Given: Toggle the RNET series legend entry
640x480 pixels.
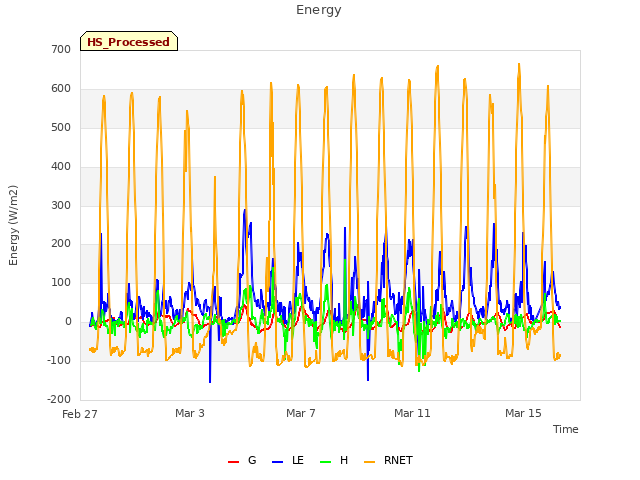Looking at the screenshot, I should click(x=388, y=460).
